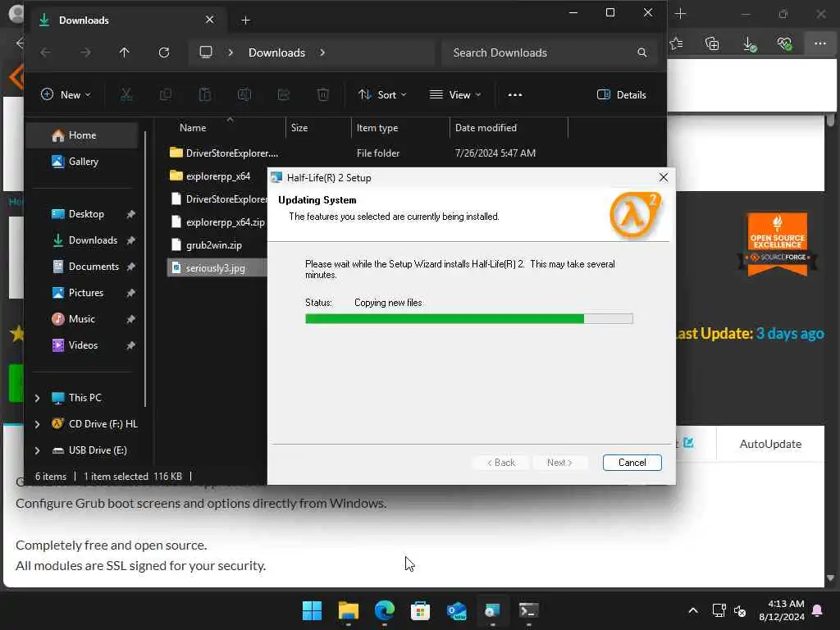Image resolution: width=840 pixels, height=630 pixels.
Task: Click the Share icon in Explorer toolbar
Action: [x=283, y=95]
